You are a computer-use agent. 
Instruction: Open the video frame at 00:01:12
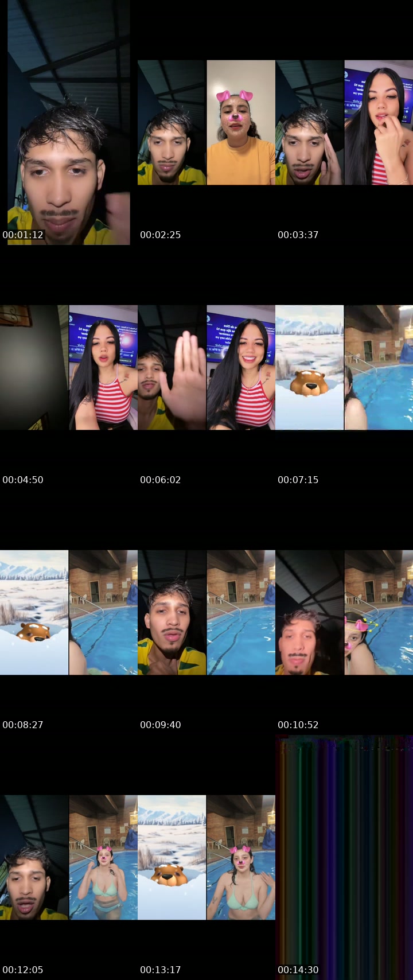pos(69,122)
